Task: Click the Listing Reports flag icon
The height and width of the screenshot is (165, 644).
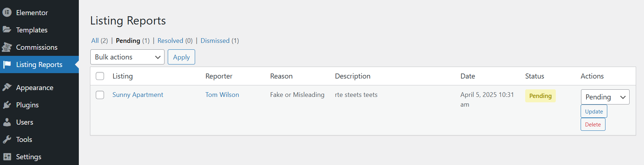Action: (x=7, y=64)
